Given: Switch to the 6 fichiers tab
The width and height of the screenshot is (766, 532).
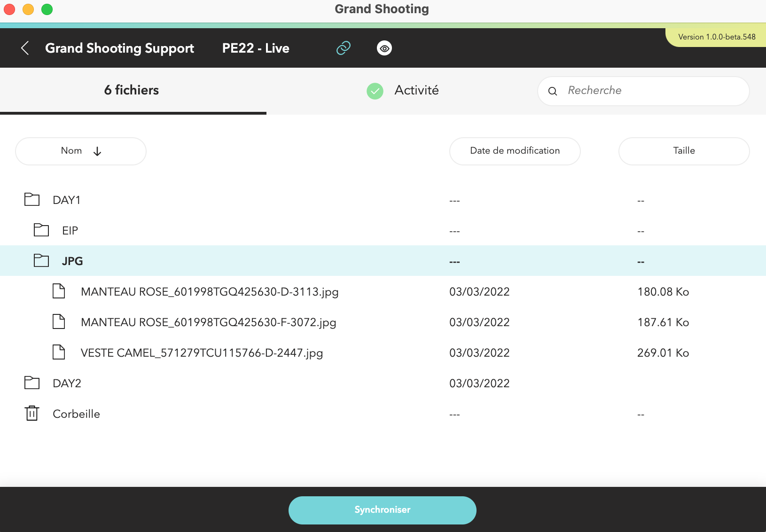Looking at the screenshot, I should (131, 90).
